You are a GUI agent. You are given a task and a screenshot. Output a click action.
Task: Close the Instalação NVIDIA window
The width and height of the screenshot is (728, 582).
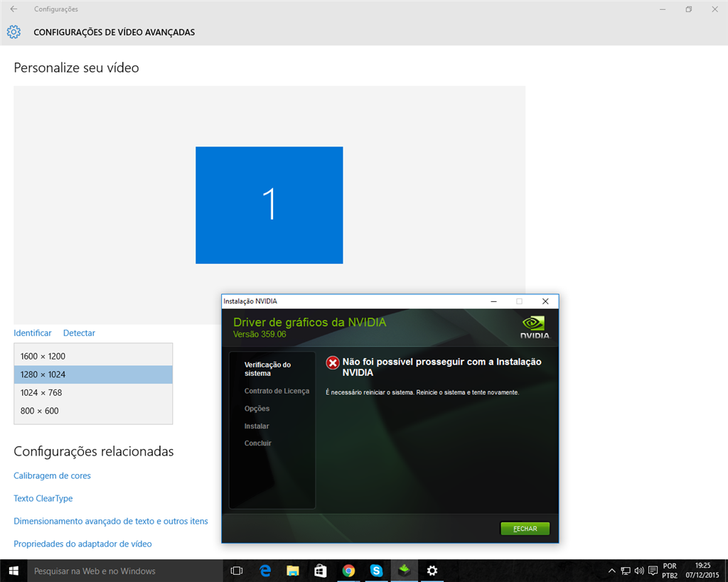click(x=545, y=301)
